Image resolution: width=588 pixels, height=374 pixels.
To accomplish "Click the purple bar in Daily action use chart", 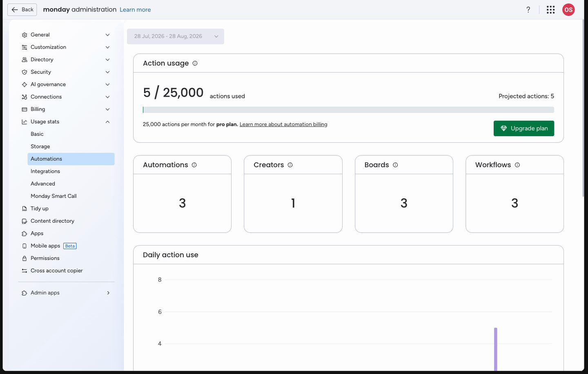I will 496,349.
